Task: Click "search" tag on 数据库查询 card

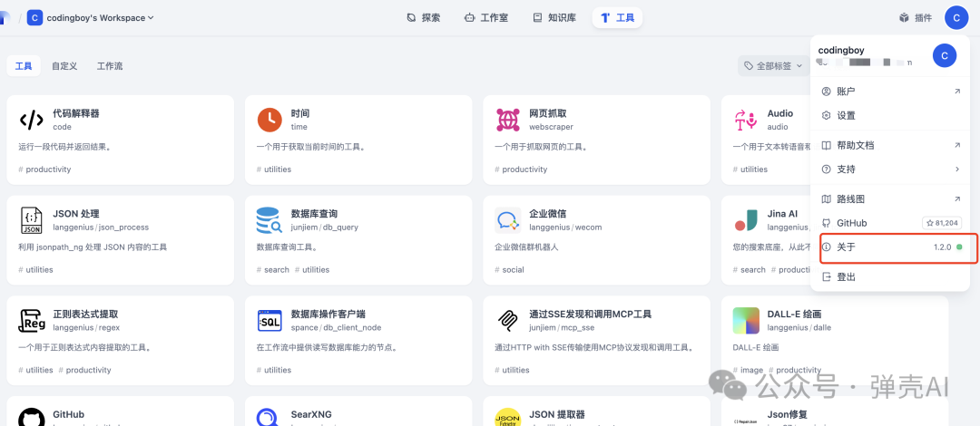Action: point(276,270)
